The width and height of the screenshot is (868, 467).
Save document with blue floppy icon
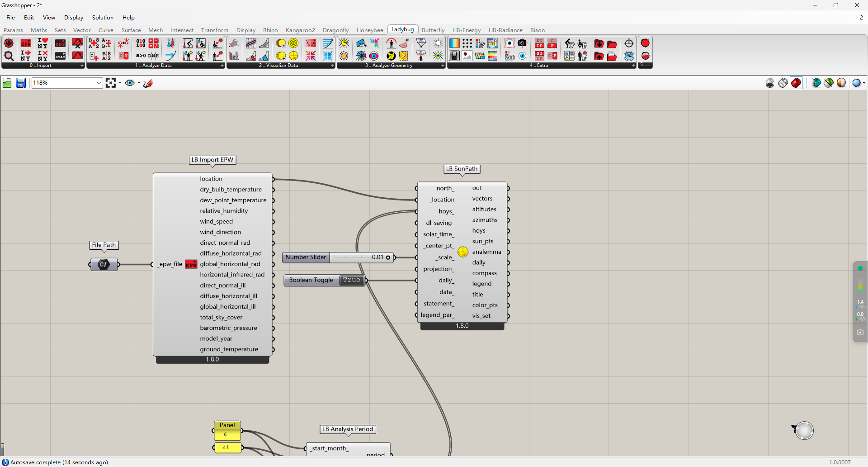click(21, 83)
